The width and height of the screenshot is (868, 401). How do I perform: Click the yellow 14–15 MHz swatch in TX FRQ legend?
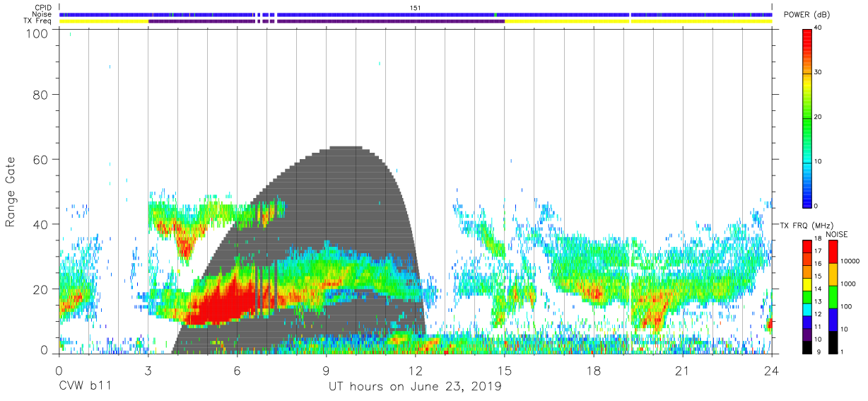808,284
